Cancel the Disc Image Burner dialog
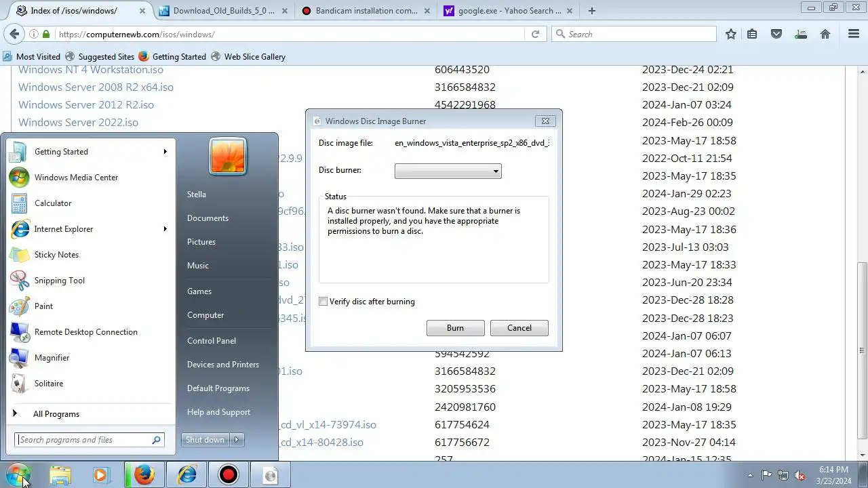868x488 pixels. click(519, 328)
